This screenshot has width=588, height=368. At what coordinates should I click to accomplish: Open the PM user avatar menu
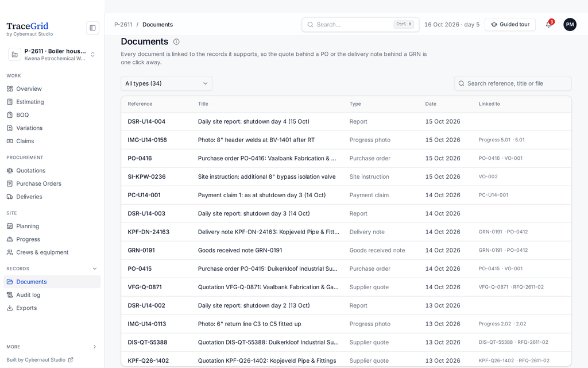[570, 24]
